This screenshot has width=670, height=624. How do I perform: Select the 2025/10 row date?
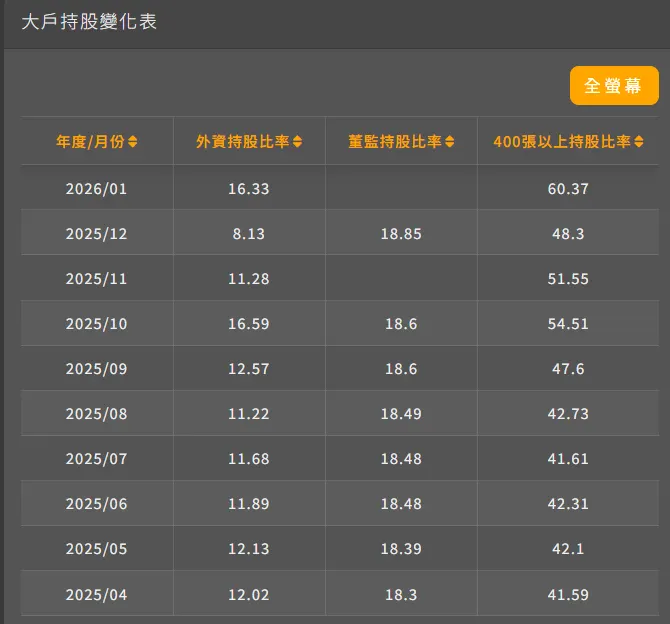pyautogui.click(x=97, y=324)
